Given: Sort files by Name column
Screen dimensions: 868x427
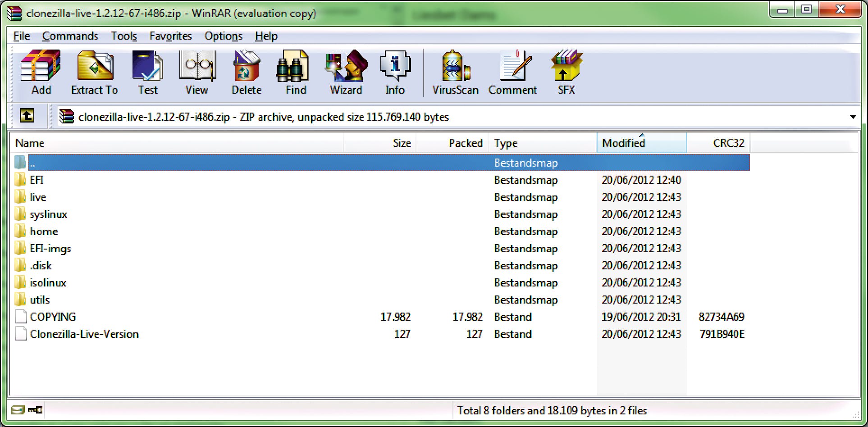Looking at the screenshot, I should coord(30,143).
